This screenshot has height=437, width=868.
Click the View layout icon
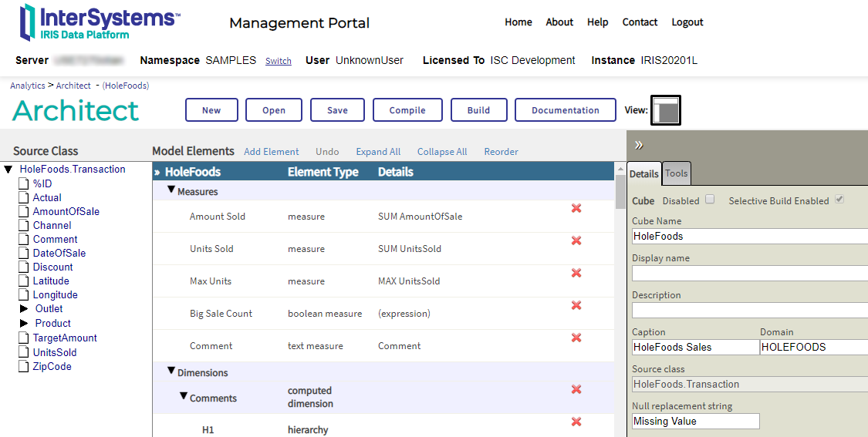coord(665,110)
